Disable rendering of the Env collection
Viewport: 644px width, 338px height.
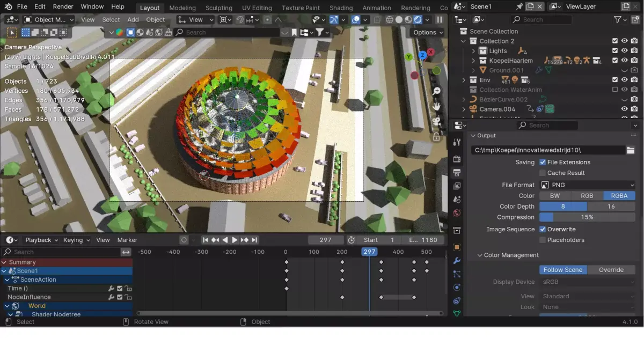634,80
